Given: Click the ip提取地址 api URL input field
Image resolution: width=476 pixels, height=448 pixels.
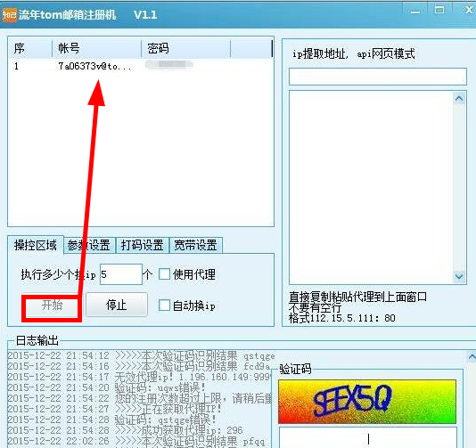Looking at the screenshot, I should pos(378,77).
